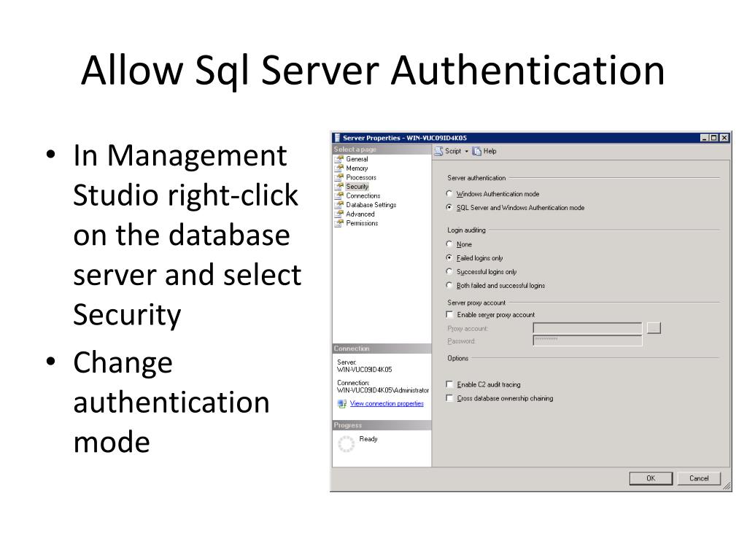
Task: Choose Successful logins only auditing
Action: [449, 271]
